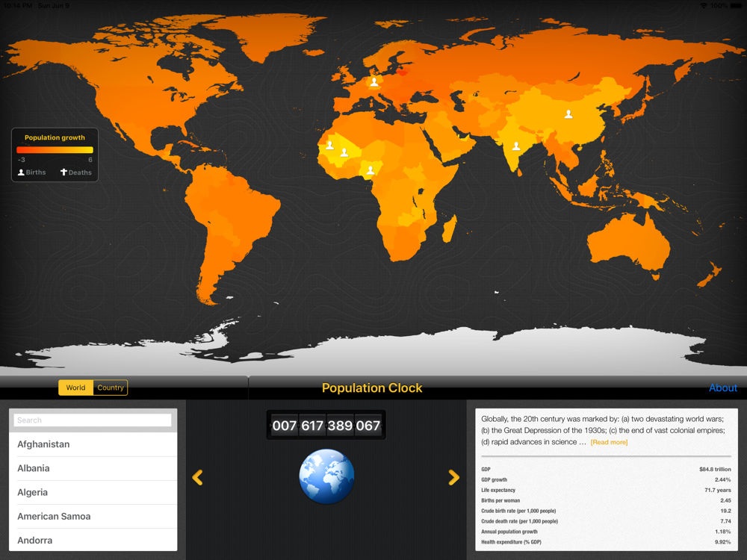Click the Crude death rate row label
This screenshot has height=560, width=747.
(x=519, y=521)
